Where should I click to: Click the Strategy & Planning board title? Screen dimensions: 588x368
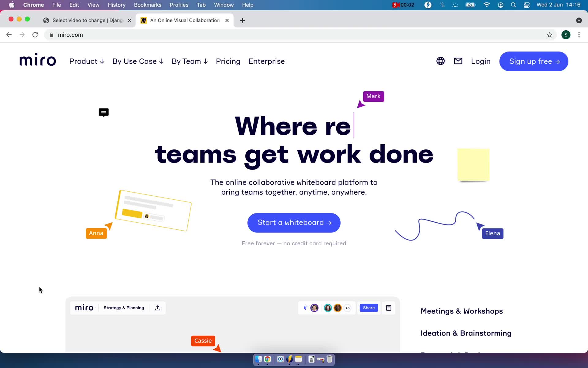124,308
